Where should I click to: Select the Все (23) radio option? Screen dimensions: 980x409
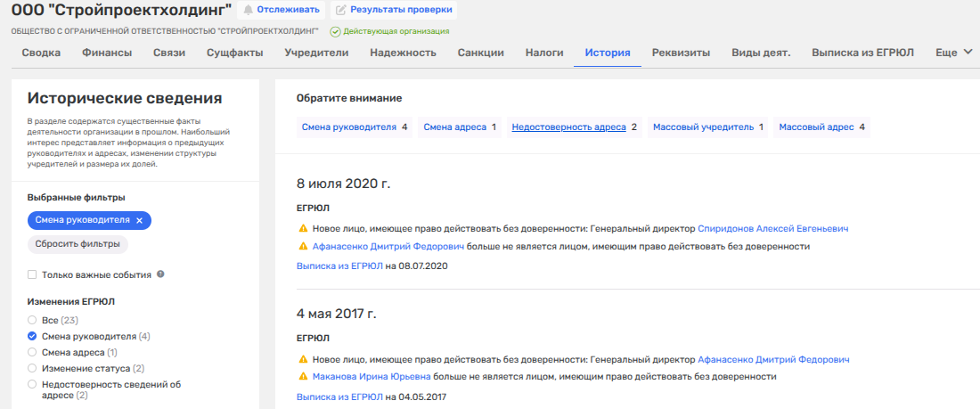pos(32,320)
